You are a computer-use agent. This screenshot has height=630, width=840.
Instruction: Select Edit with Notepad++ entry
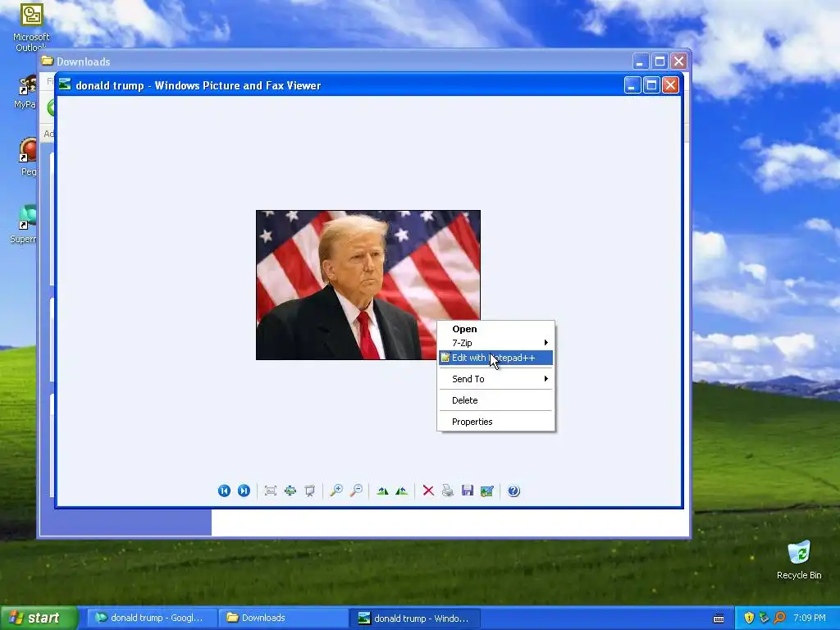(495, 358)
